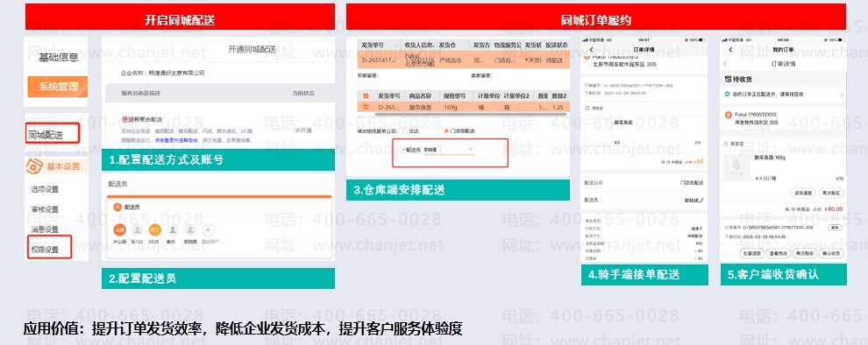Toggle the header checkbox in goods table
Image resolution: width=868 pixels, height=345 pixels.
coord(366,95)
